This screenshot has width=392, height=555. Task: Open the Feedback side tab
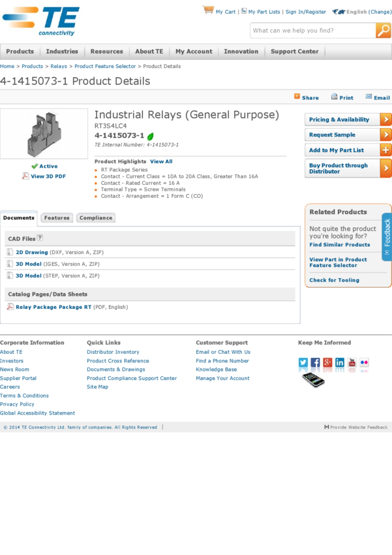pyautogui.click(x=387, y=237)
